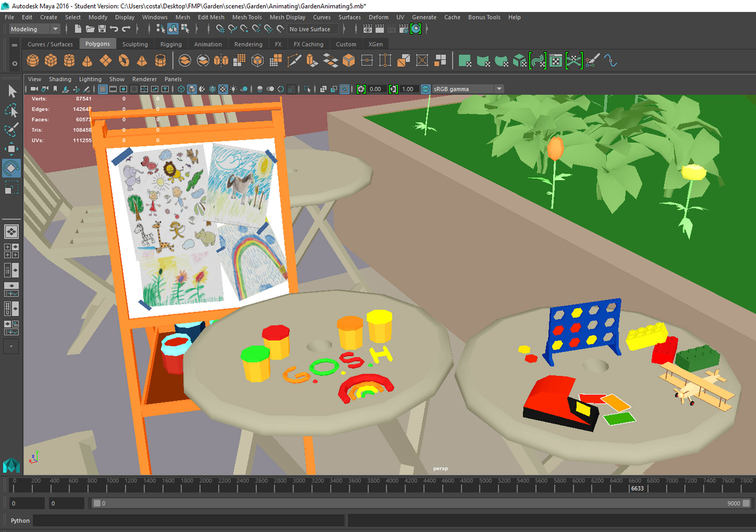
Task: Open the sRGB gamma view transform dropdown
Action: [x=499, y=89]
